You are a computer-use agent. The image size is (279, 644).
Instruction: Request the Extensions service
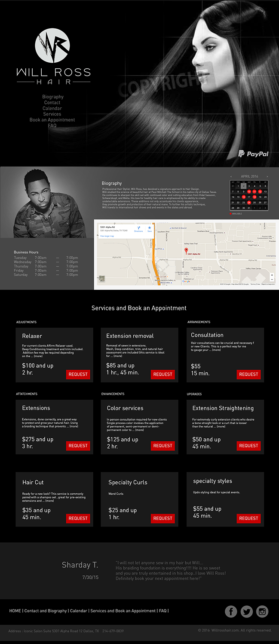pos(78,446)
